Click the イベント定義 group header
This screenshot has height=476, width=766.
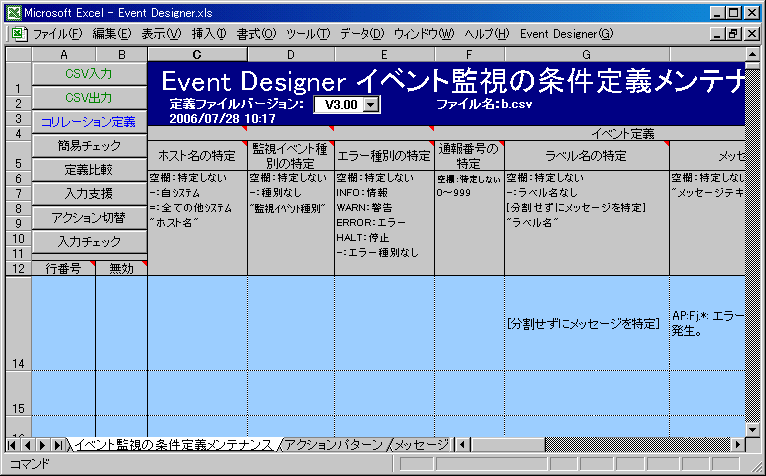coord(623,133)
